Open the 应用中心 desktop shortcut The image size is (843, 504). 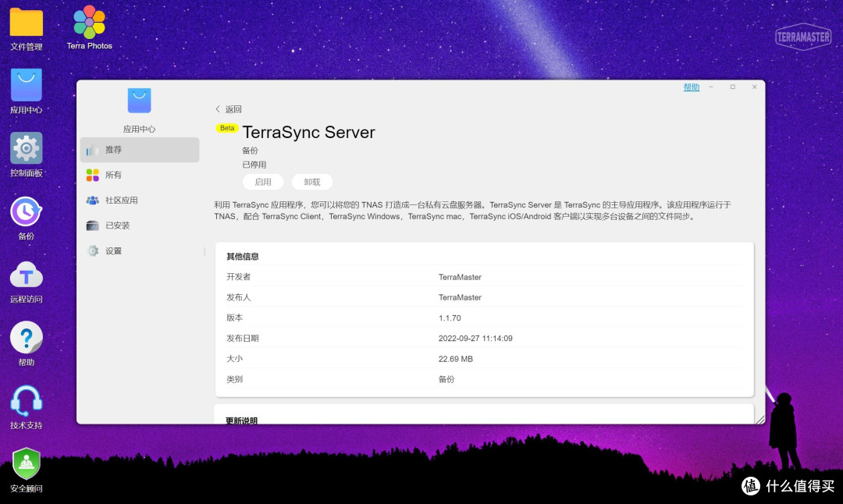[26, 85]
